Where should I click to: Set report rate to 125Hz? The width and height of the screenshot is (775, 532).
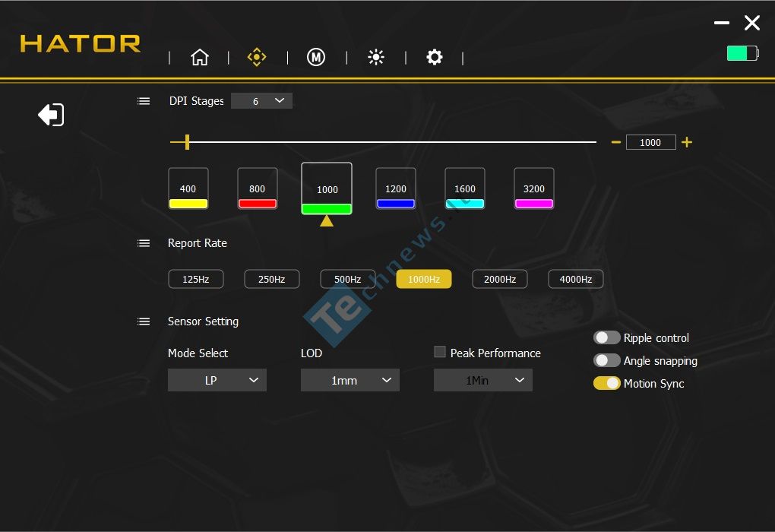click(x=196, y=279)
